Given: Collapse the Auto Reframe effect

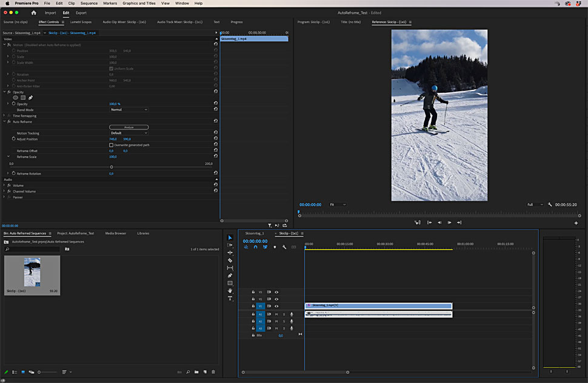Looking at the screenshot, I should [x=4, y=121].
